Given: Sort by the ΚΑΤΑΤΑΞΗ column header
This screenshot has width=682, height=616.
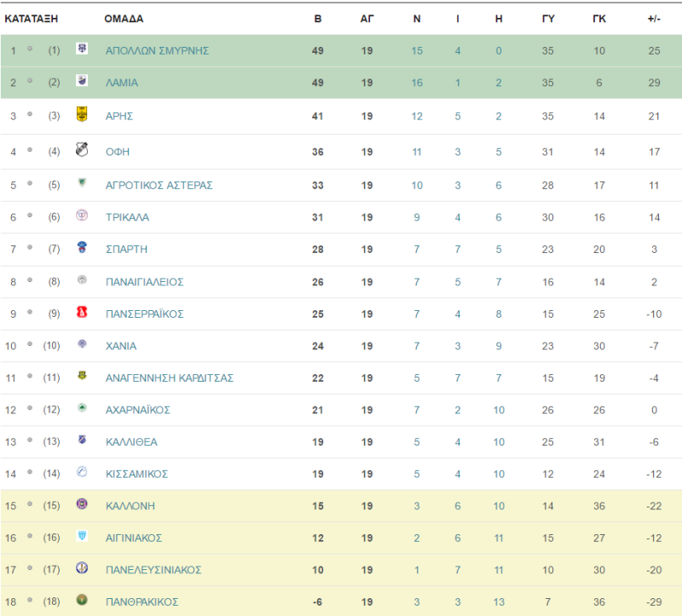Looking at the screenshot, I should pos(32,19).
